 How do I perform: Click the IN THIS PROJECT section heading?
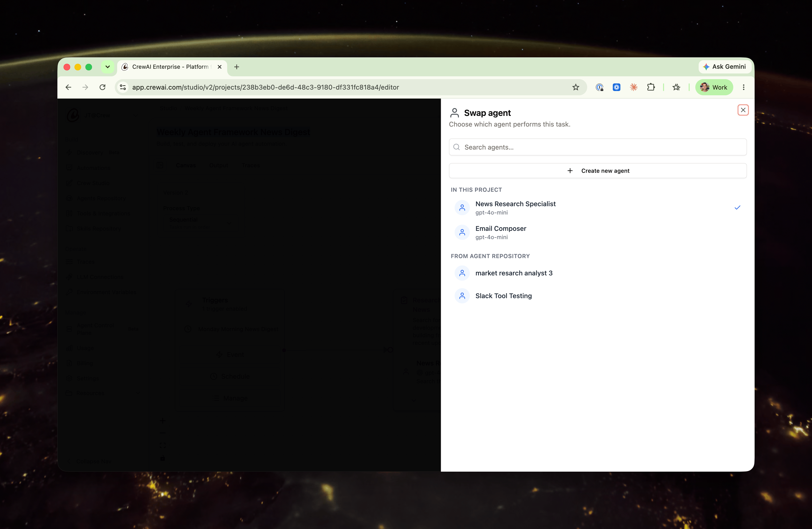(x=476, y=190)
